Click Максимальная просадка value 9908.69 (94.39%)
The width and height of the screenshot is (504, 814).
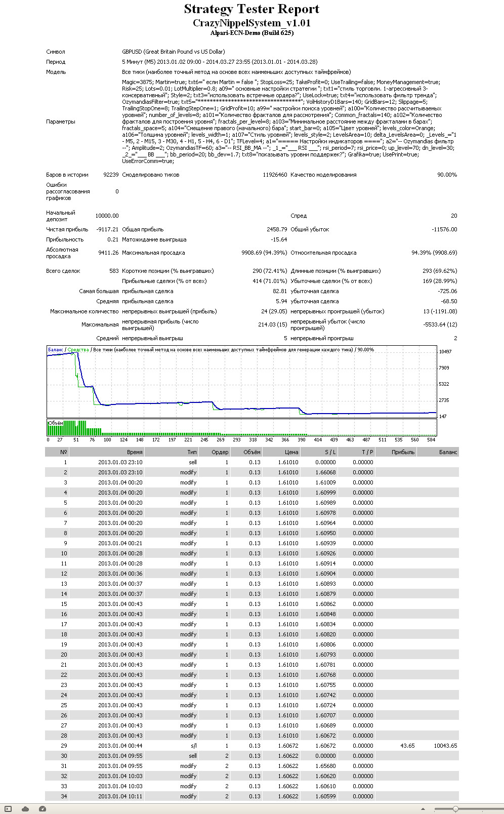click(x=265, y=253)
